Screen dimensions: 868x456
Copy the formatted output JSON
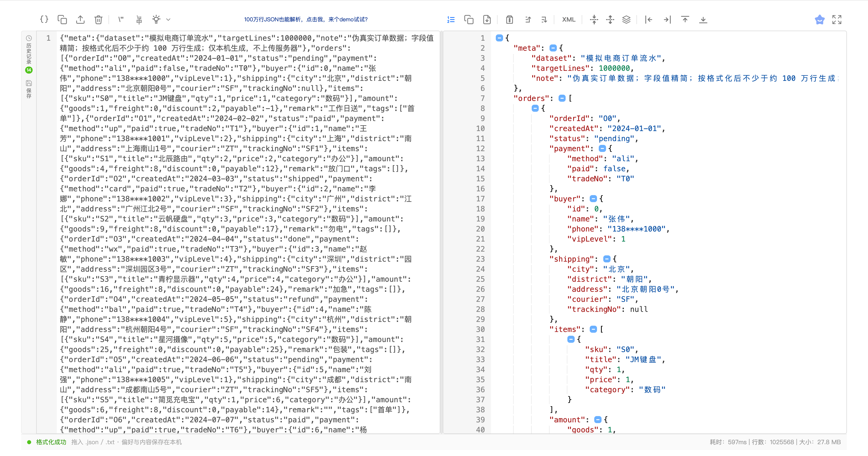[x=469, y=20]
